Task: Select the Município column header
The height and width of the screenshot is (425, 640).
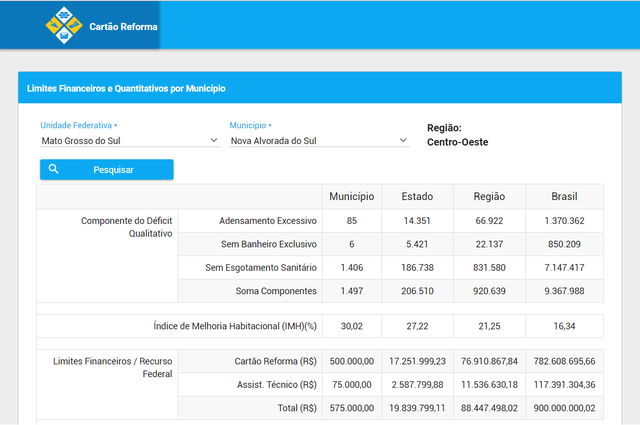Action: pos(352,197)
